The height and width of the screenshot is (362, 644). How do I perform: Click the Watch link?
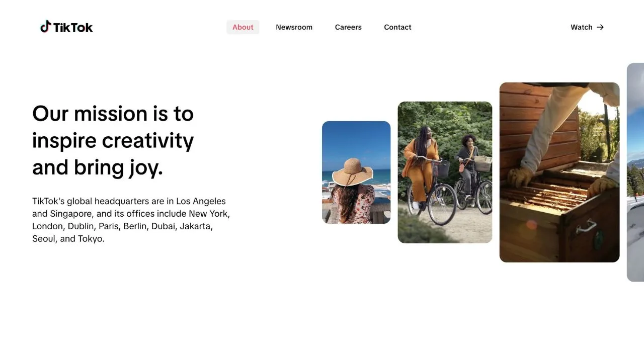click(581, 27)
